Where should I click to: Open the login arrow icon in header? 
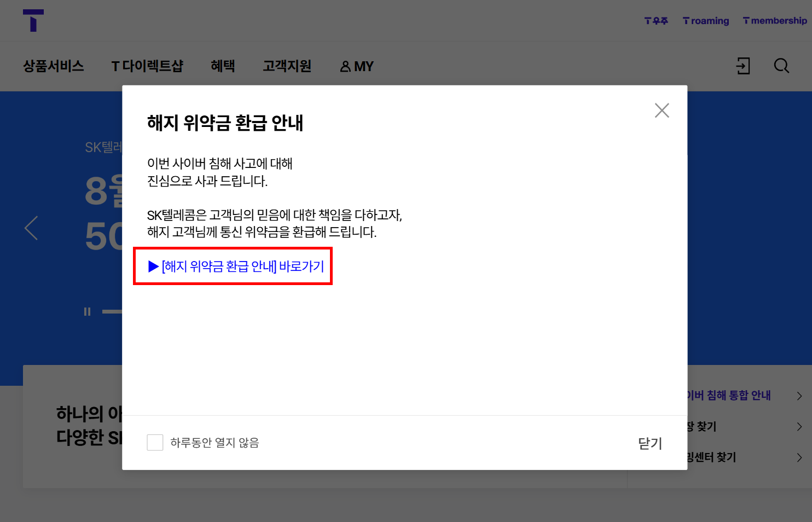(743, 66)
